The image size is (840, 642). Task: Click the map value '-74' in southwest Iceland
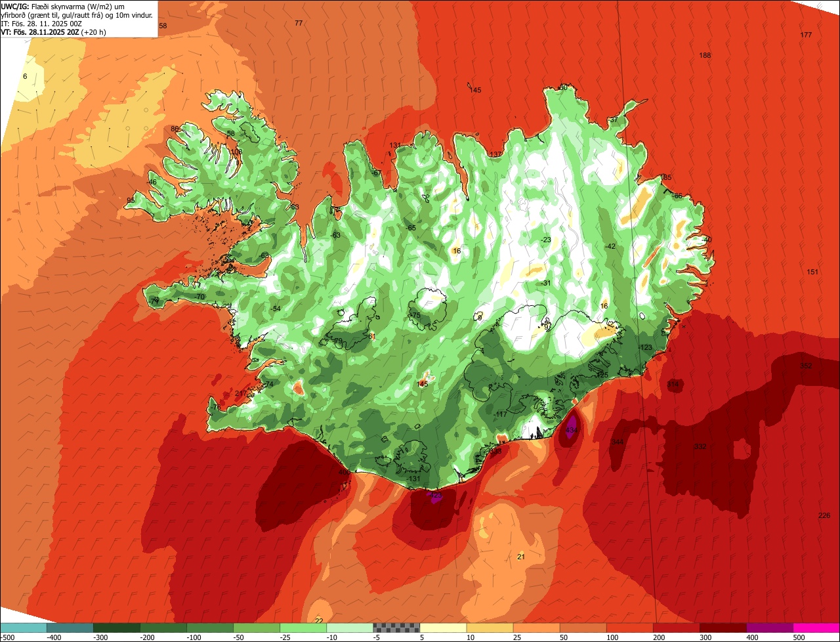click(268, 385)
